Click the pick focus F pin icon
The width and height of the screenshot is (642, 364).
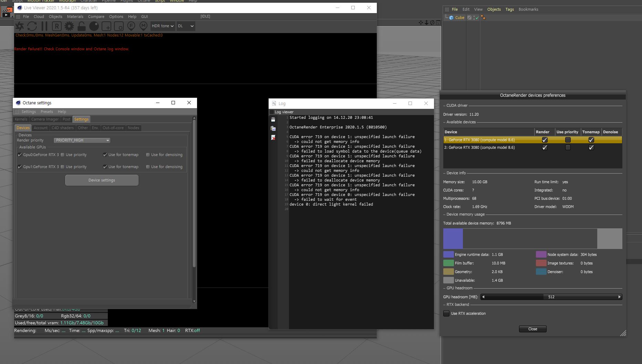[x=131, y=26]
